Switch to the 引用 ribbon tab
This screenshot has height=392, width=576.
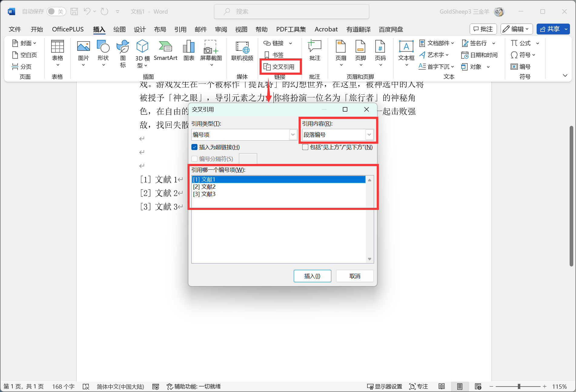(180, 29)
